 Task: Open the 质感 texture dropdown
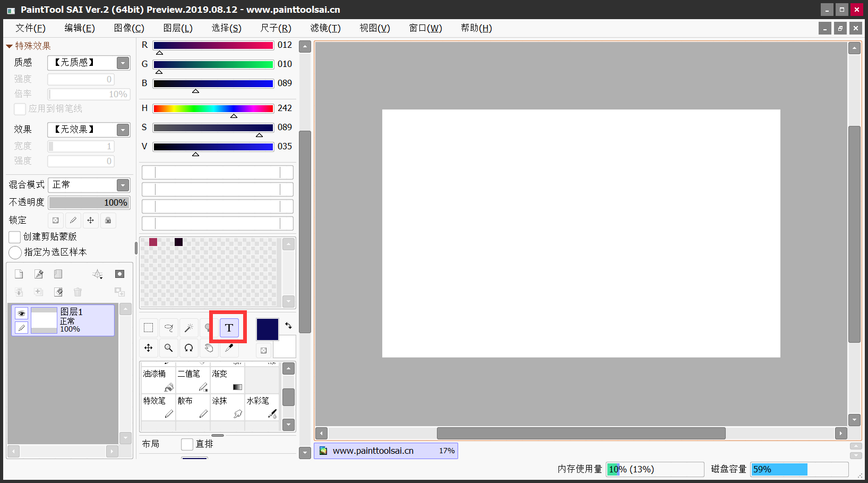tap(123, 63)
